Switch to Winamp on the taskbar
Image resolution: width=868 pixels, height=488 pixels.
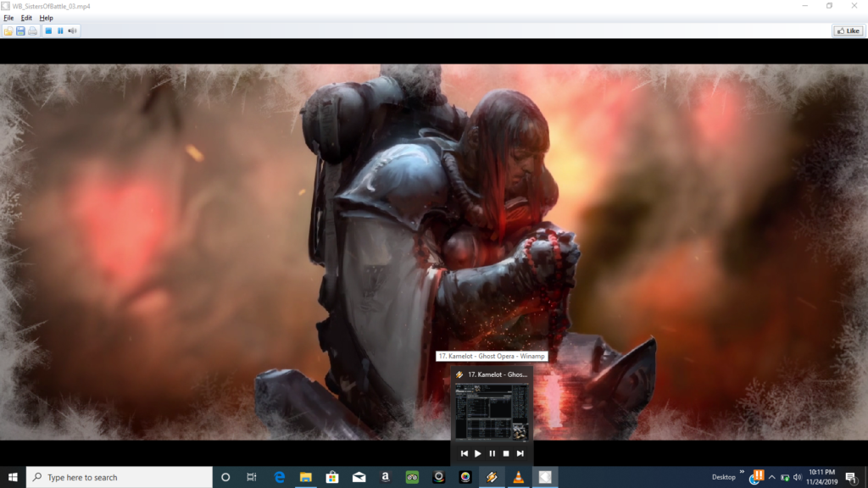click(492, 477)
